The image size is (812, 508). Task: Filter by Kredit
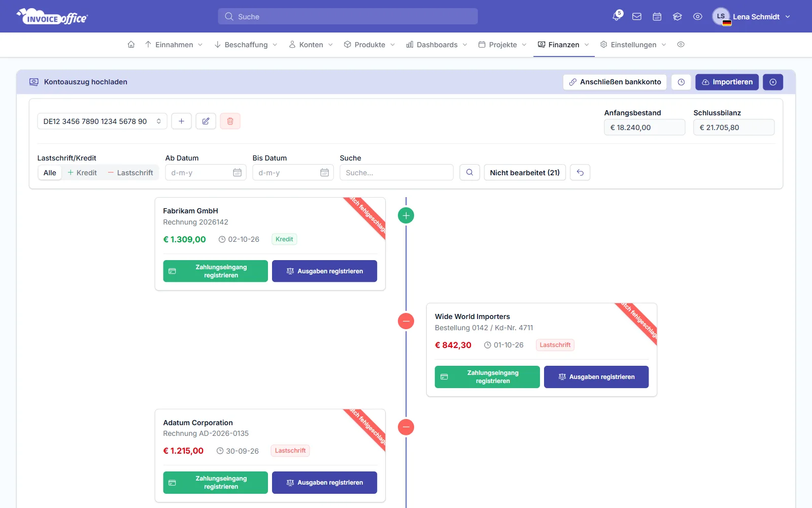coord(82,173)
